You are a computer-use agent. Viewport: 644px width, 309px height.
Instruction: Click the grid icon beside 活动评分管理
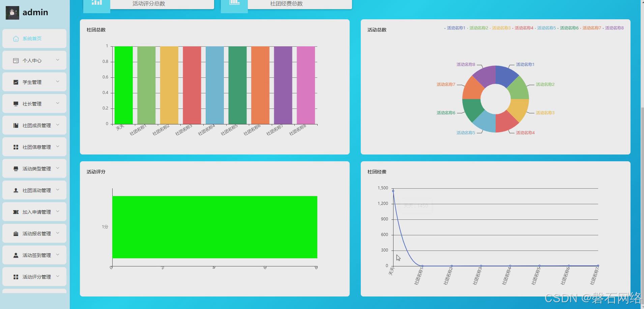pos(16,277)
